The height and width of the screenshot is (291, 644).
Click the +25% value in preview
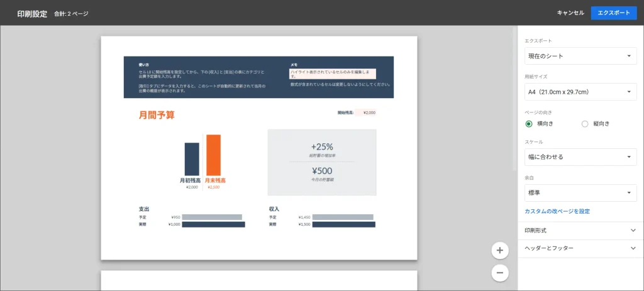pyautogui.click(x=322, y=146)
